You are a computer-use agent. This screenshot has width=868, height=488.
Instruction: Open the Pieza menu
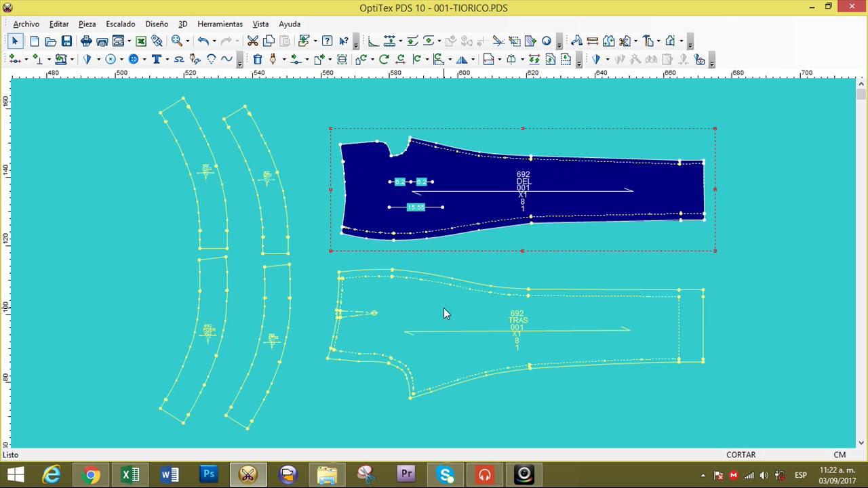87,24
